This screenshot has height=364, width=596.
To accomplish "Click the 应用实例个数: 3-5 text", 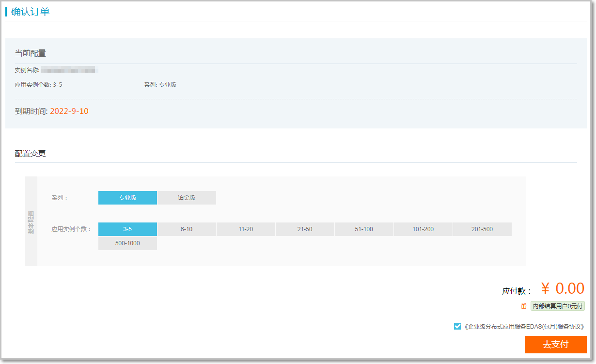I will (x=38, y=85).
